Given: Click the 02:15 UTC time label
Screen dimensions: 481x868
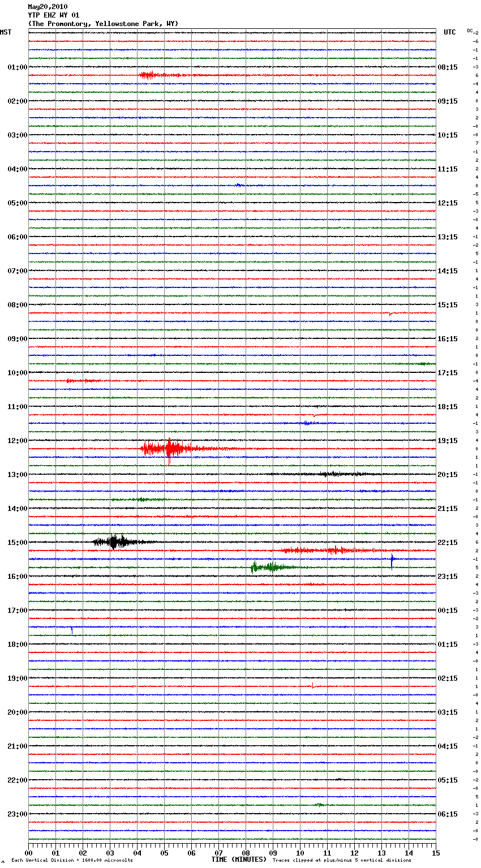Looking at the screenshot, I should 448,678.
